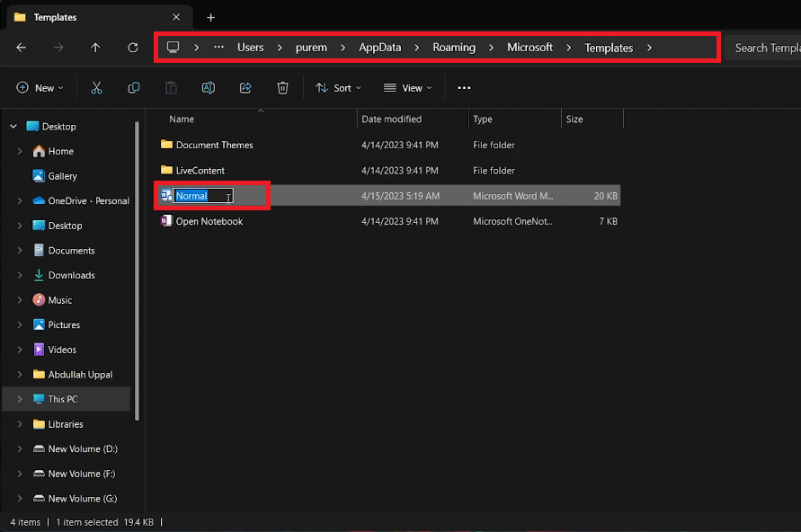Click the Date modified column header
The height and width of the screenshot is (532, 801).
pos(391,119)
